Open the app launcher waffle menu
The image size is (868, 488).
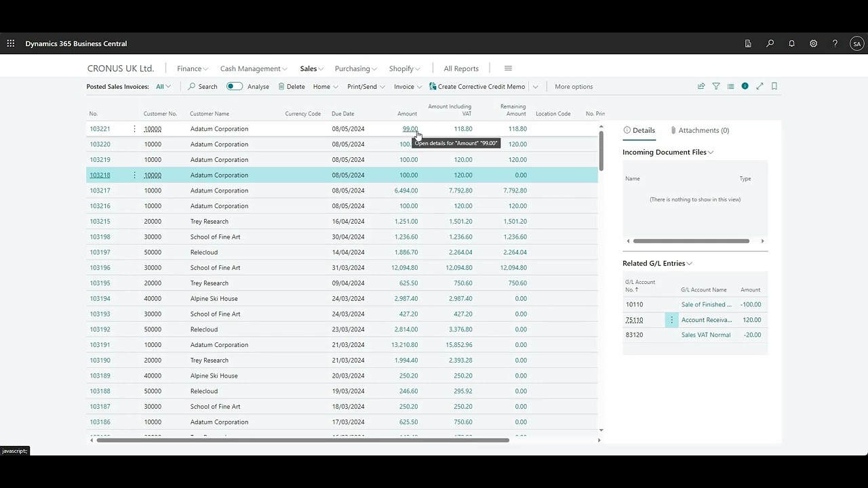11,43
